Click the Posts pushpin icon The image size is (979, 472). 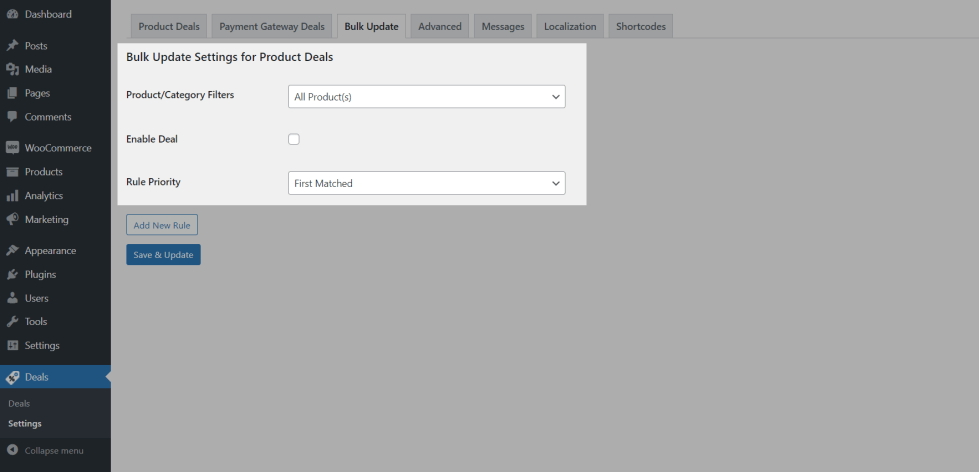pyautogui.click(x=12, y=46)
